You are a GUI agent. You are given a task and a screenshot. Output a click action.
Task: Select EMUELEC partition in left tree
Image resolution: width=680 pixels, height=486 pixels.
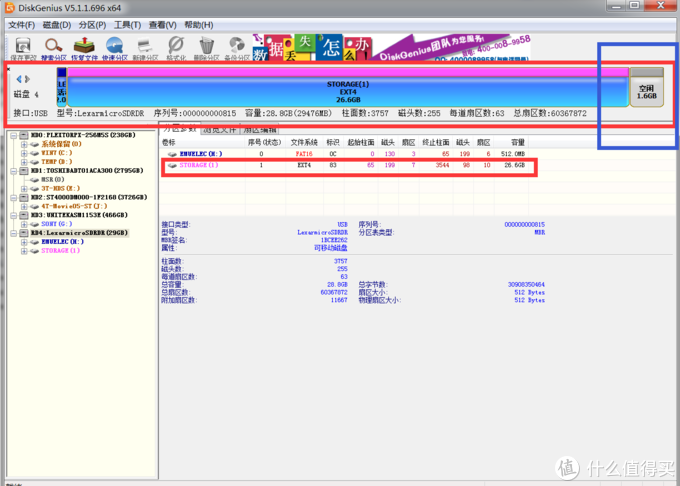click(x=62, y=242)
